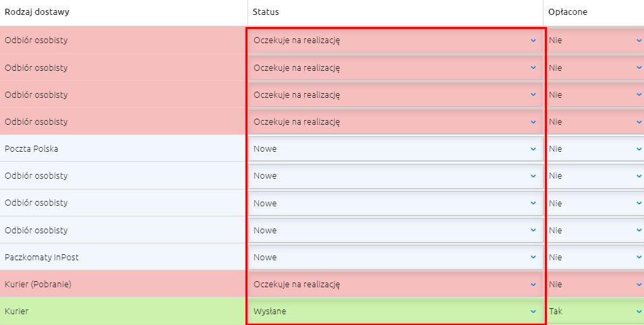
Task: Sort by the Rodzaj dostawy column header
Action: tap(37, 12)
